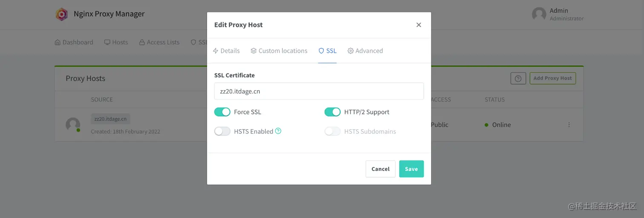Close the Edit Proxy Host dialog

pos(419,25)
